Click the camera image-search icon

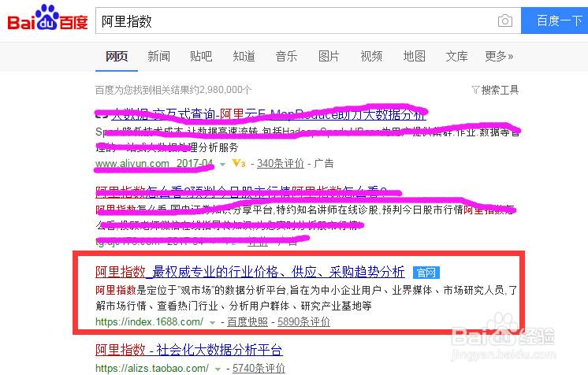point(504,20)
